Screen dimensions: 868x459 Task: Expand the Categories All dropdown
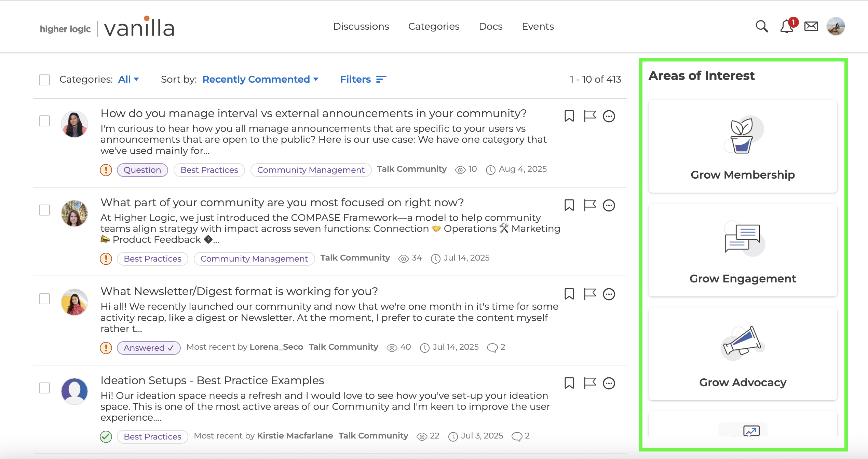click(x=128, y=79)
